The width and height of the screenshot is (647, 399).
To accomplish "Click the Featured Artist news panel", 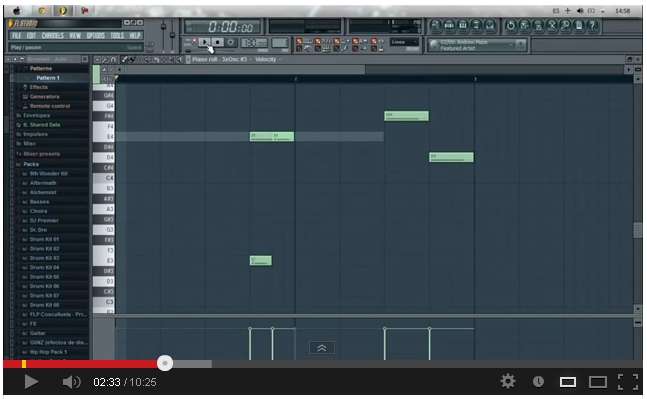I will [477, 45].
